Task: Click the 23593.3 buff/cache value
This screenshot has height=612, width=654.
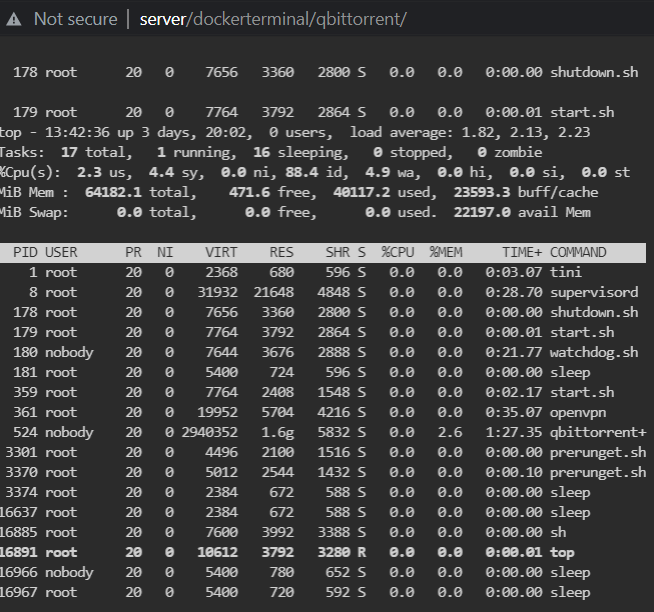Action: tap(482, 192)
